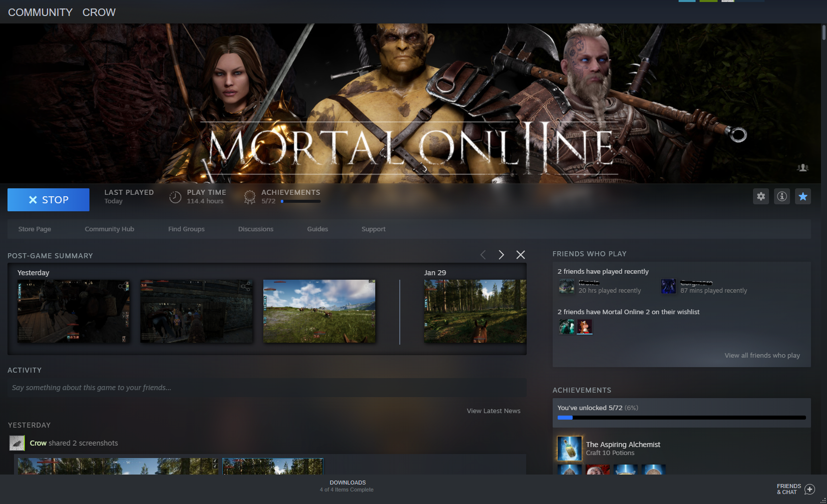
Task: Open fourth small achievement icon below Alchemist
Action: coord(654,470)
